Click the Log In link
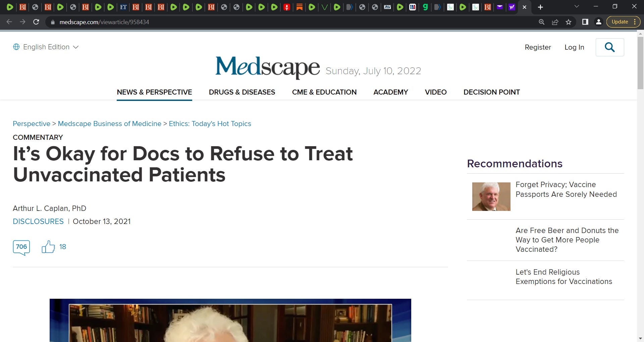This screenshot has height=342, width=644. [x=574, y=47]
